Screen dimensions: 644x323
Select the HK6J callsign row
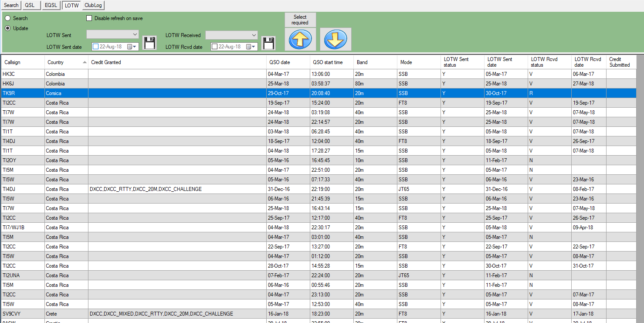(319, 84)
